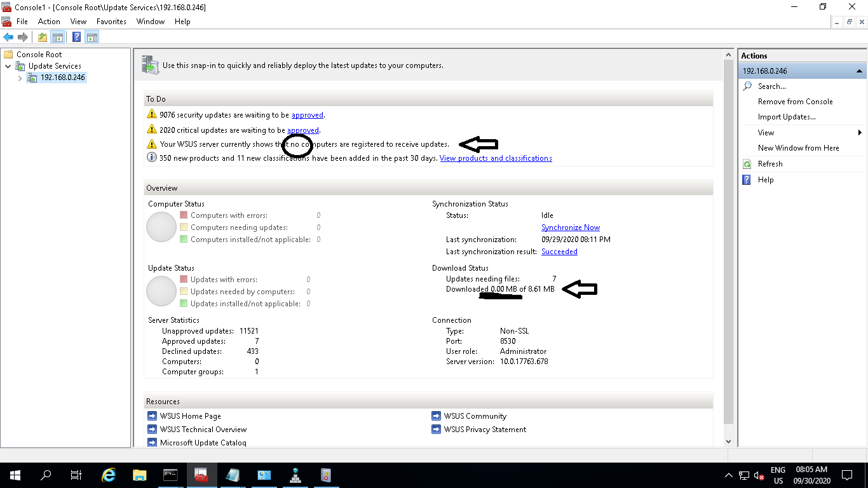Expand the View submenu in Actions pane
The height and width of the screenshot is (488, 868).
[802, 133]
